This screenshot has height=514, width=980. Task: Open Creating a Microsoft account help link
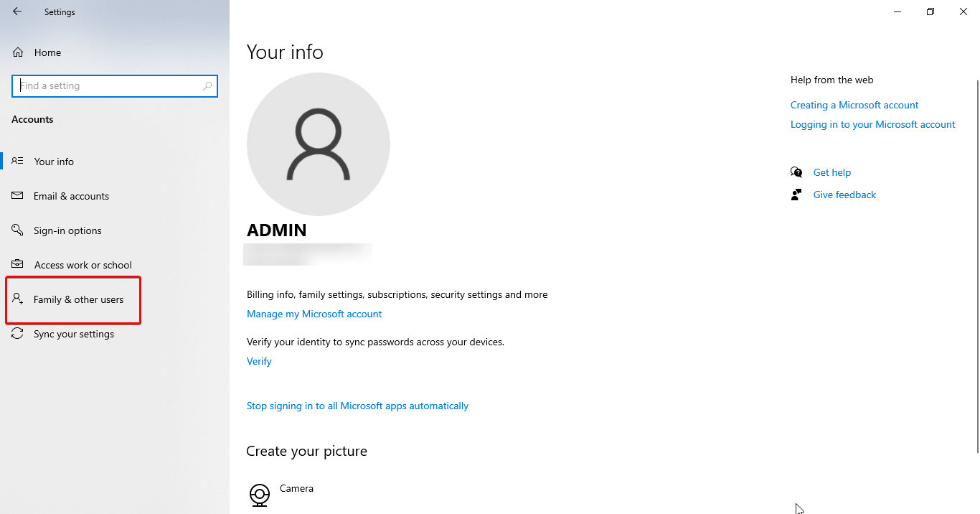[854, 105]
